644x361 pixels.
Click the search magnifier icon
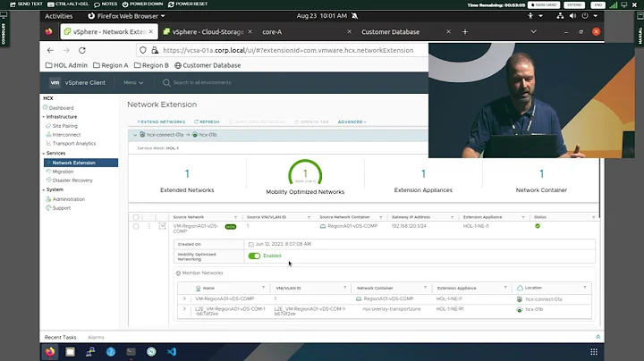166,82
